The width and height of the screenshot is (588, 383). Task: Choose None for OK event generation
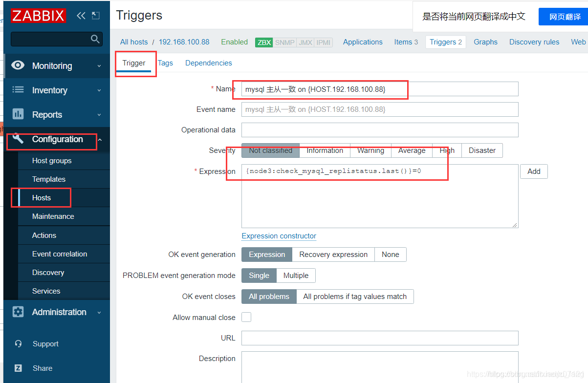(390, 255)
